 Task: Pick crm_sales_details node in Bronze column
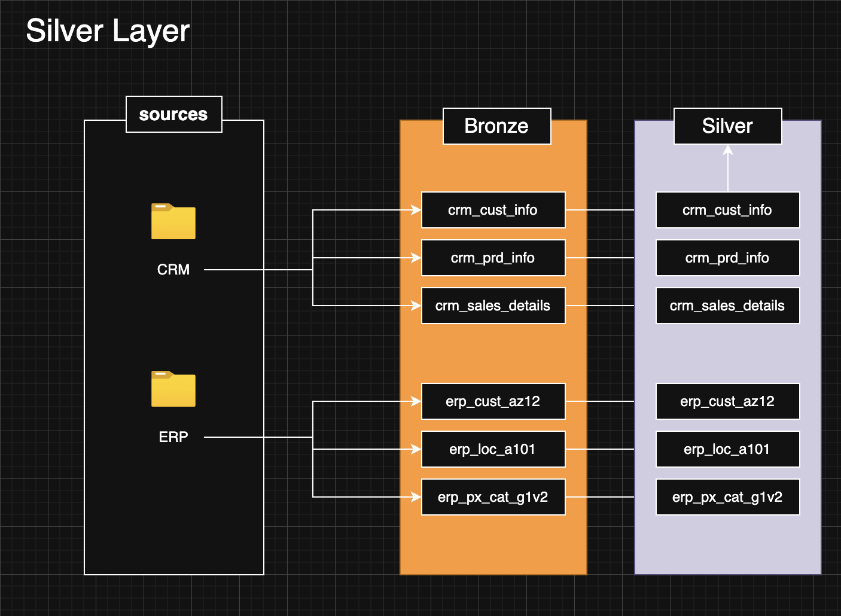click(x=493, y=306)
